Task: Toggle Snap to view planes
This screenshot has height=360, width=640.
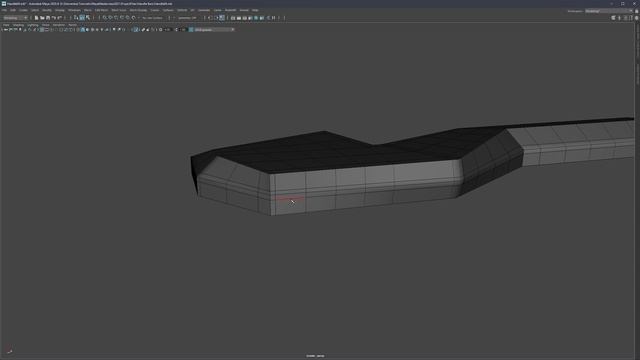Action: [128, 18]
